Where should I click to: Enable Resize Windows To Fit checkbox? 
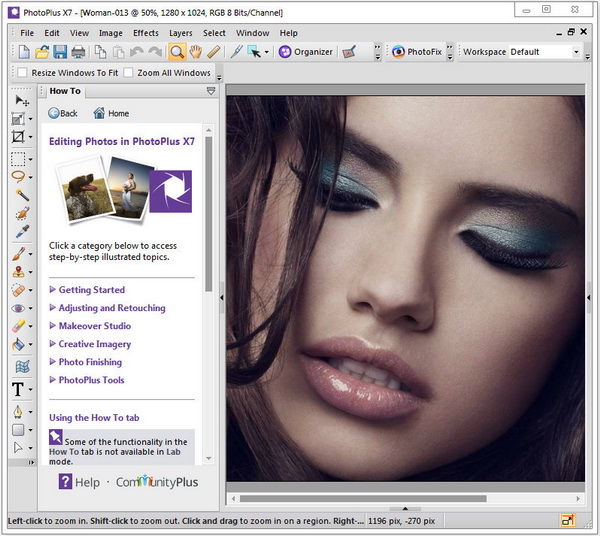click(x=22, y=73)
